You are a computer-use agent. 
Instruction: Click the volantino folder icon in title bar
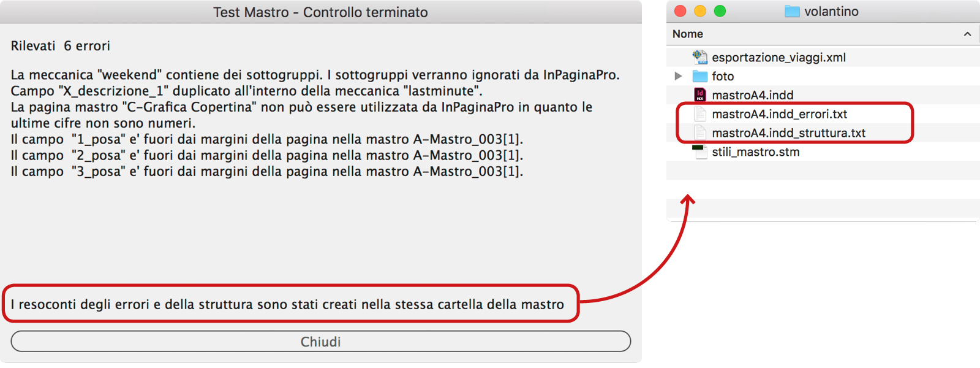(792, 11)
